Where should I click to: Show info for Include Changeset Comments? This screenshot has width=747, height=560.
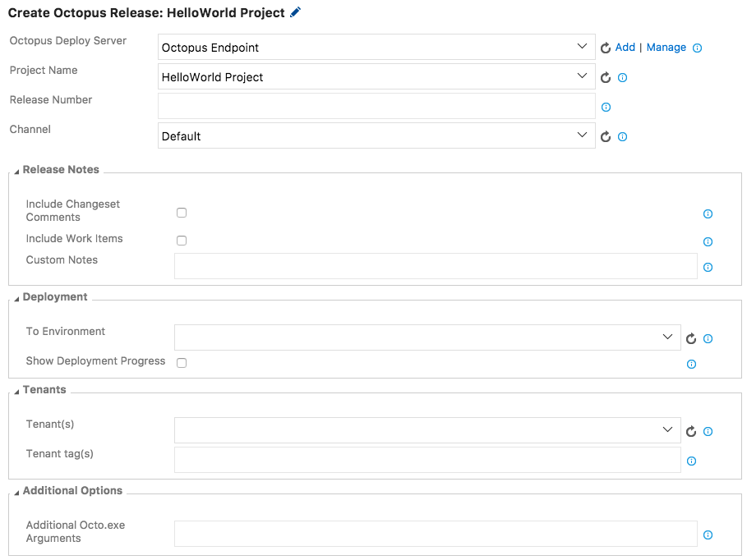[x=708, y=213]
